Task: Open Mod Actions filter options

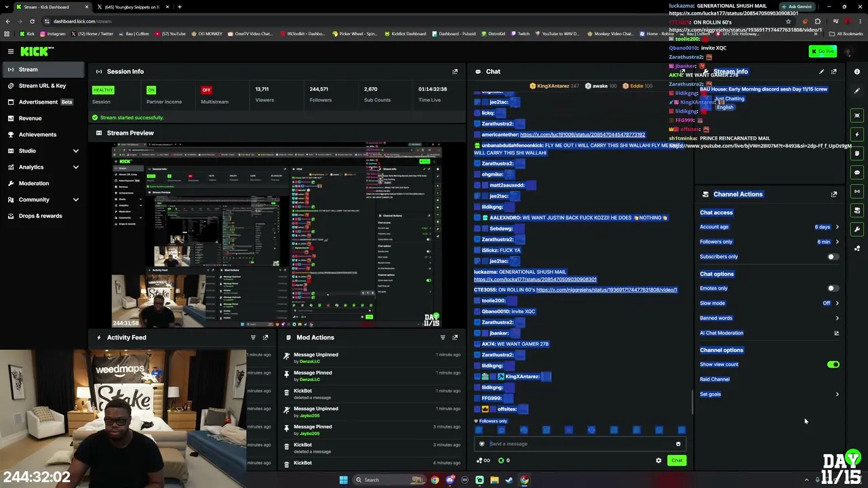Action: coord(443,338)
